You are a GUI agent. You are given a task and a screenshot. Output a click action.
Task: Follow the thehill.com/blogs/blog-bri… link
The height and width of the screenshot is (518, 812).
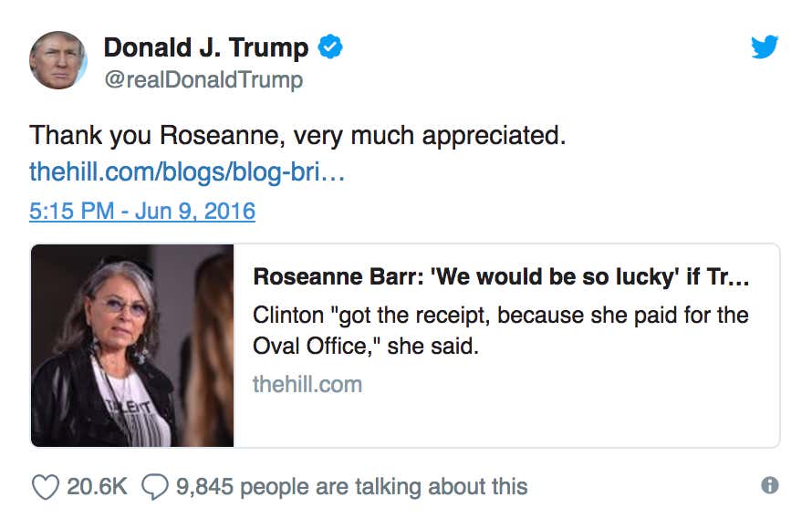187,171
